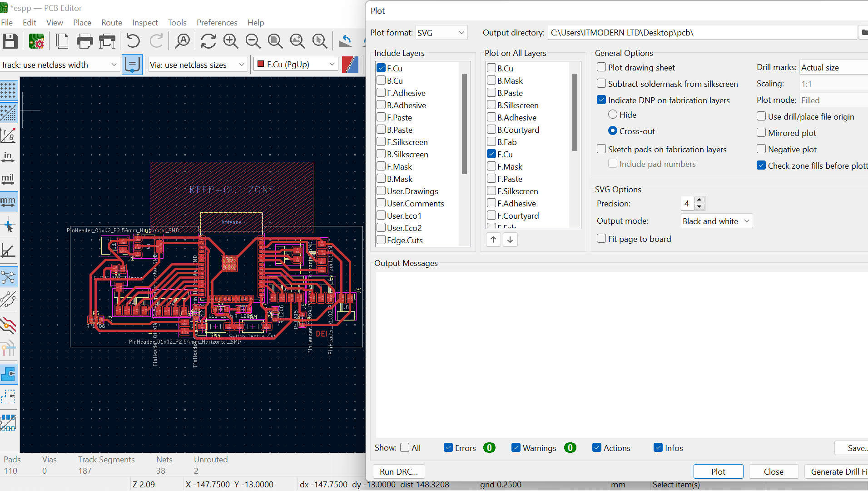Click Generate Drill Files button

[x=836, y=471]
